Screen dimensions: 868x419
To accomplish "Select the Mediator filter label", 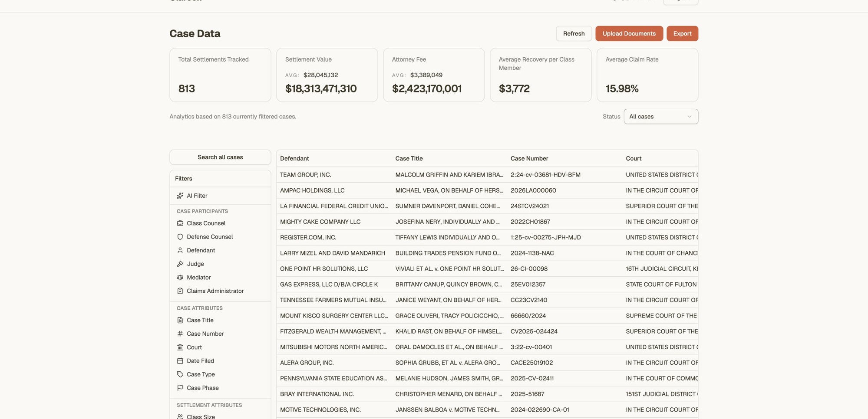I will [199, 278].
